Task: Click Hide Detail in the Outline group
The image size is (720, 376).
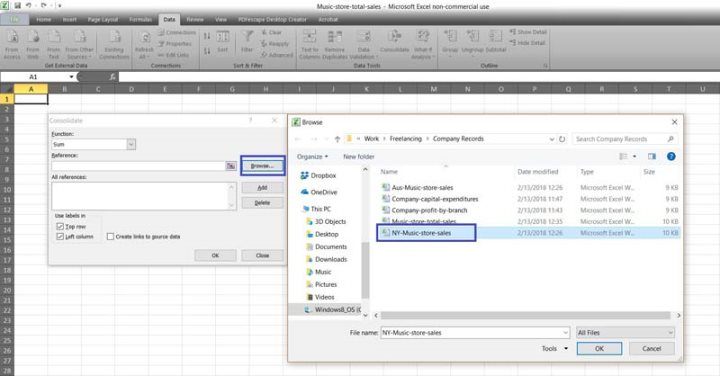Action: tap(527, 43)
